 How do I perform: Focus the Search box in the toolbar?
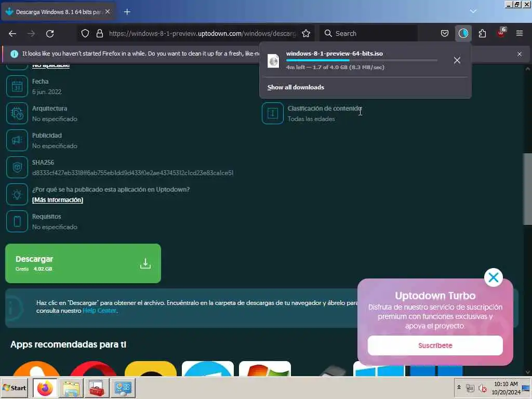tap(368, 33)
